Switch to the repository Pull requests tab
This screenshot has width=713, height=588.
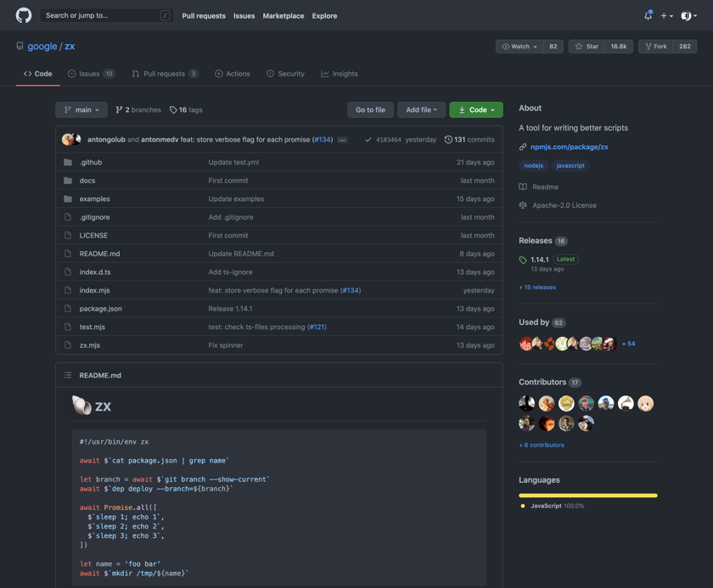point(165,74)
